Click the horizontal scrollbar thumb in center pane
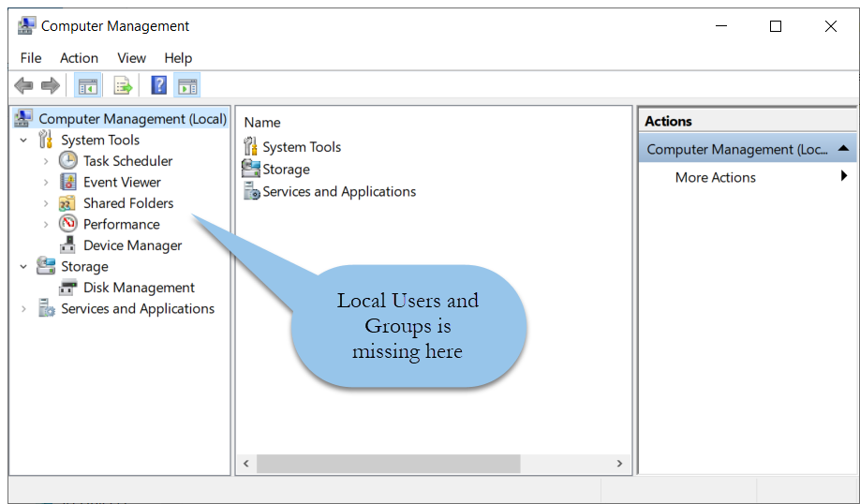Screen dimensions: 860x504 [x=389, y=464]
